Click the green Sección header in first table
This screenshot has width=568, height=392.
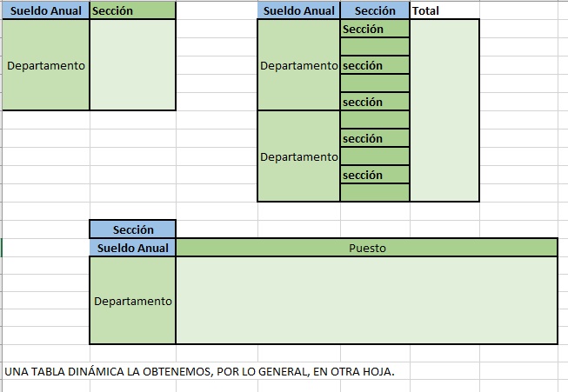click(133, 10)
